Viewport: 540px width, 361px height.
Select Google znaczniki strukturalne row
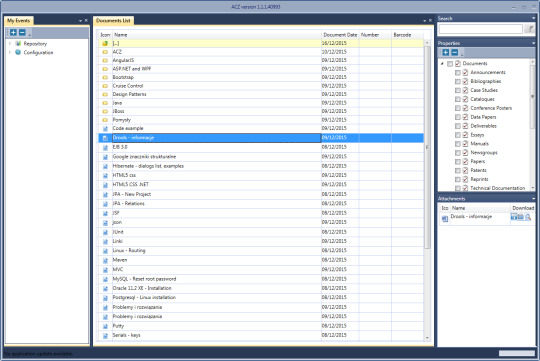pos(261,157)
